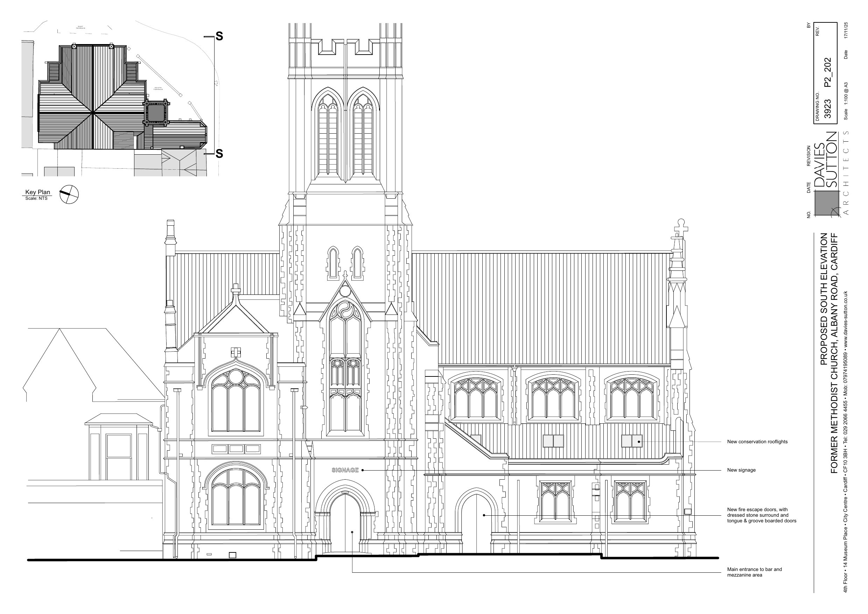Image resolution: width=868 pixels, height=614 pixels.
Task: Click the upper S section marker
Action: click(x=219, y=36)
